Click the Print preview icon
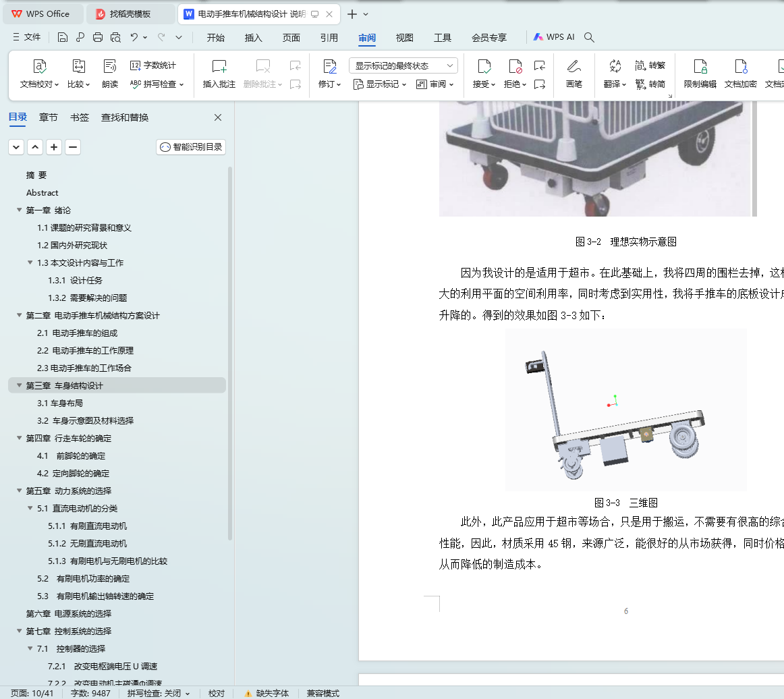This screenshot has height=699, width=784. pos(115,37)
